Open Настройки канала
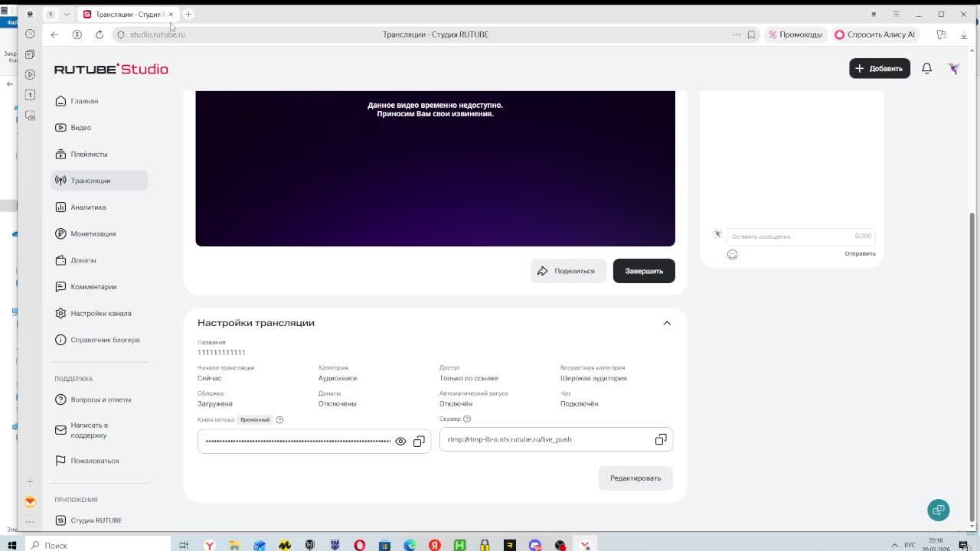This screenshot has width=980, height=551. 99,313
